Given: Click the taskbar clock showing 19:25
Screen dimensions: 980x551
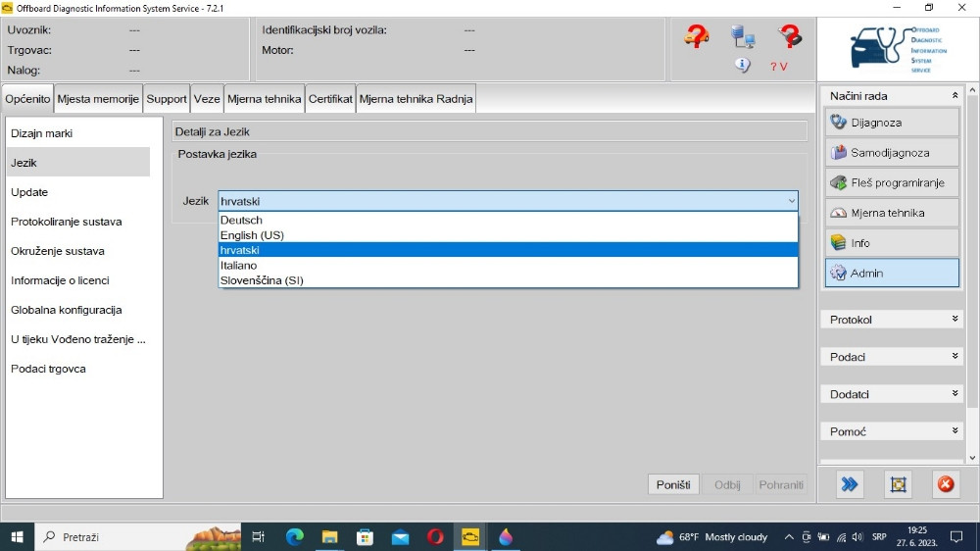Looking at the screenshot, I should coord(917,536).
